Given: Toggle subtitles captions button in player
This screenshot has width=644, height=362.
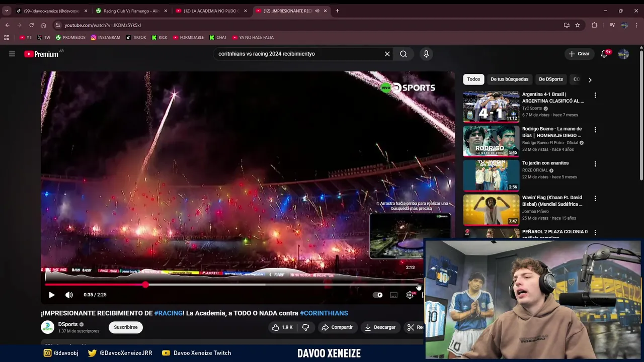Looking at the screenshot, I should (394, 295).
